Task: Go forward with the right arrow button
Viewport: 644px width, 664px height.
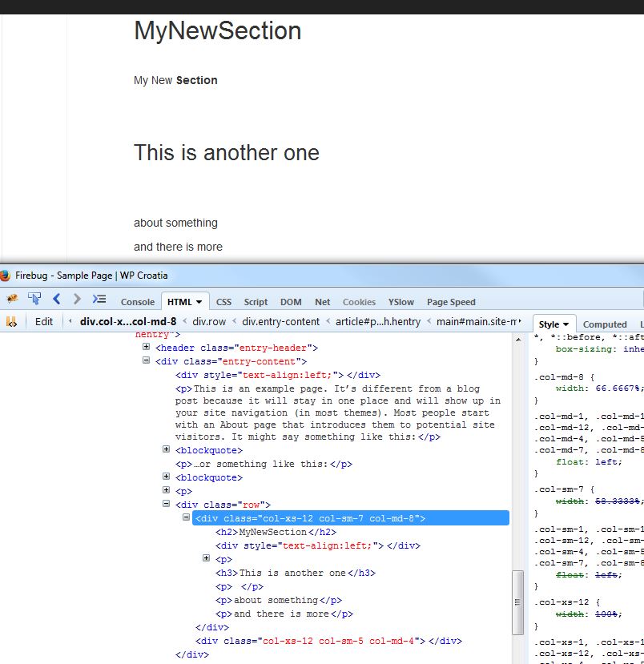Action: click(x=77, y=299)
